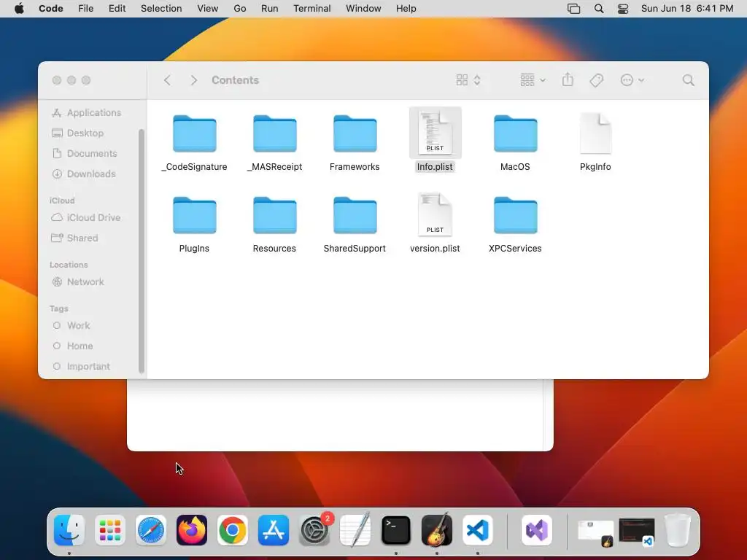
Task: Open the Go menu
Action: 239,9
